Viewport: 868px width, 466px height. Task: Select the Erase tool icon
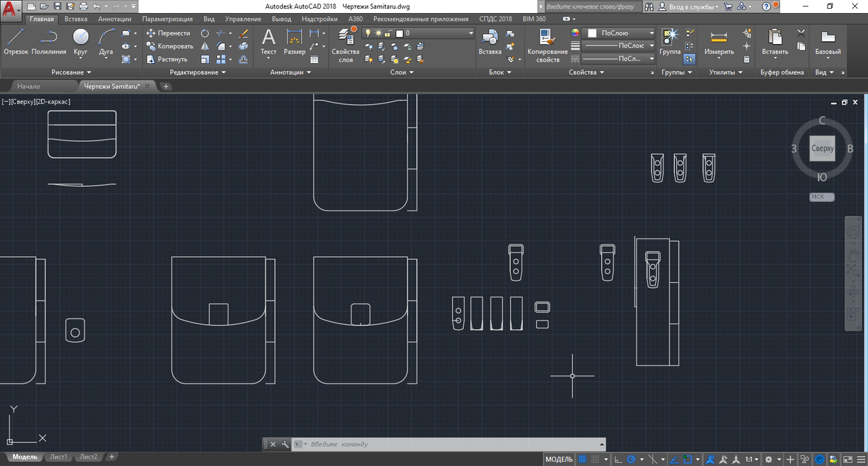coord(243,33)
